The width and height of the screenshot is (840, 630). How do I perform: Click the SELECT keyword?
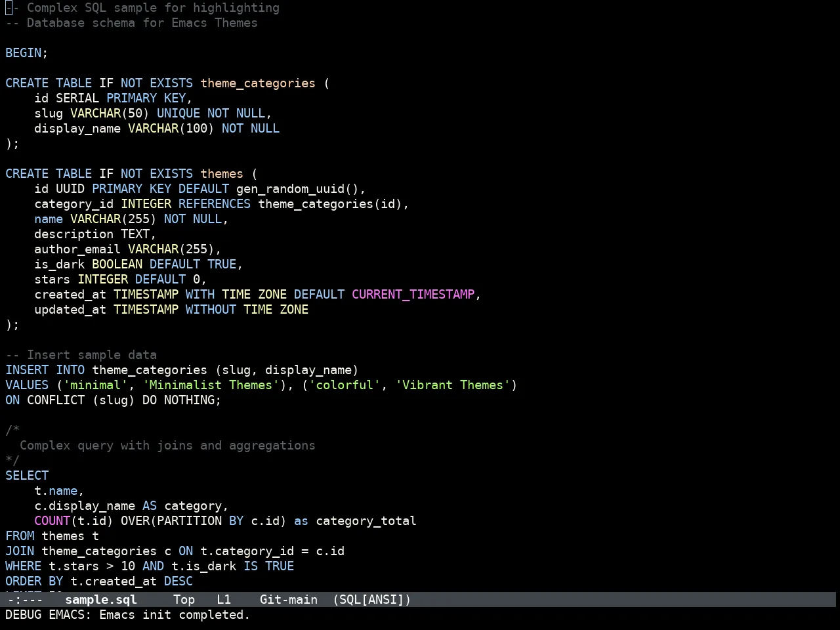[x=27, y=476]
